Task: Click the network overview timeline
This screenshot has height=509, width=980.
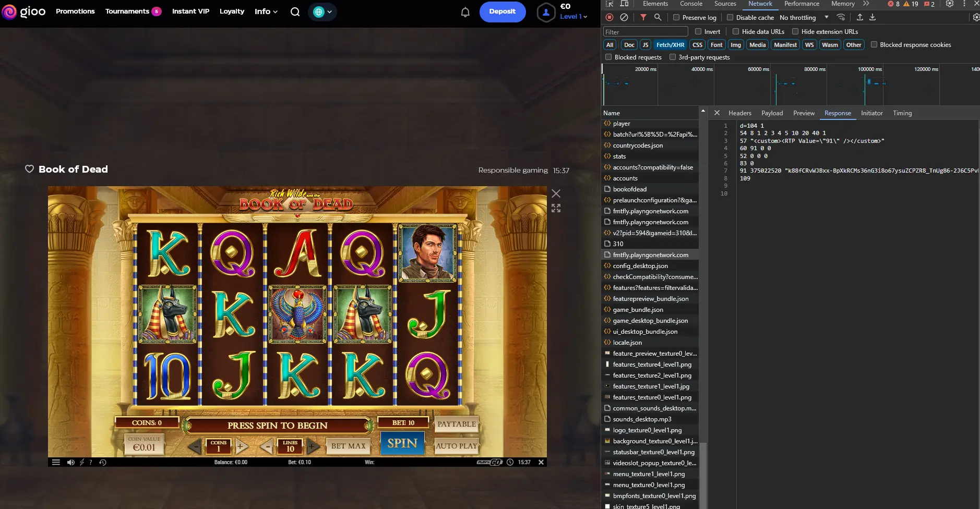Action: [791, 85]
